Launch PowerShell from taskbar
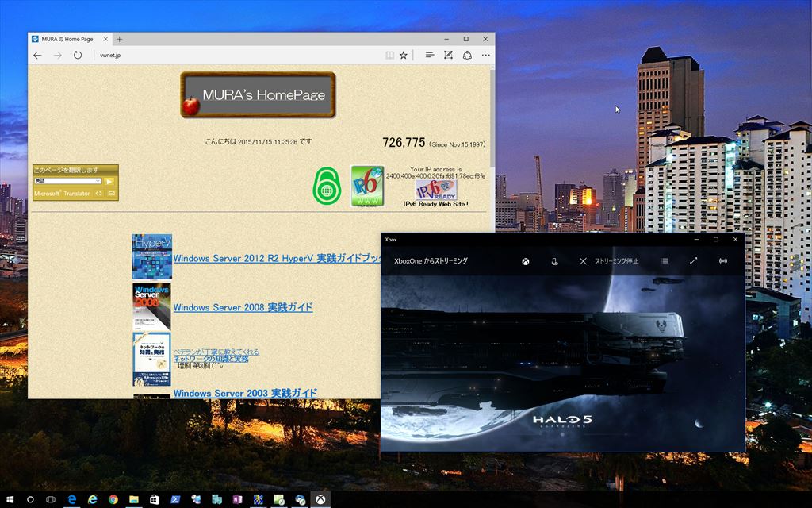Viewport: 812px width, 508px height. click(175, 500)
